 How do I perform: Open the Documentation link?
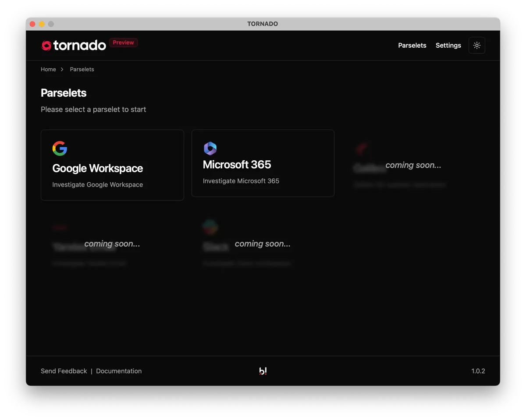[x=119, y=371]
